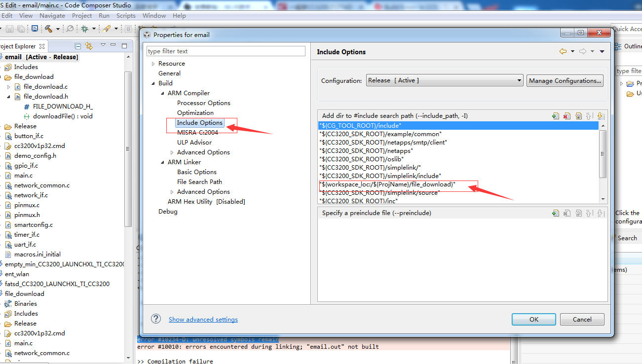
Task: Open back history dropdown arrow
Action: click(x=572, y=51)
